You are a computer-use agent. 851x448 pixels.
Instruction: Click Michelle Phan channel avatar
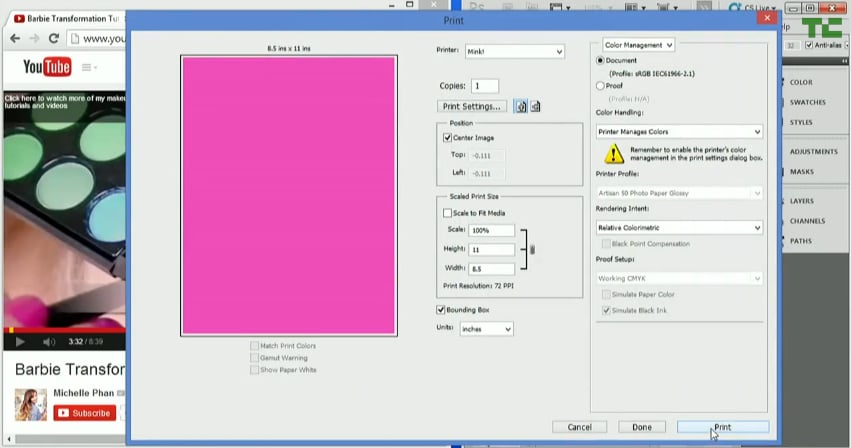pyautogui.click(x=30, y=403)
